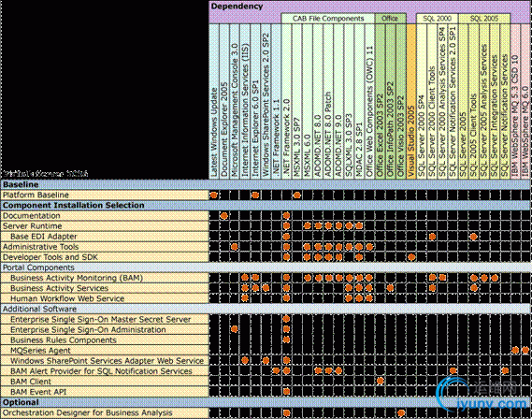Image resolution: width=532 pixels, height=419 pixels.
Task: Select 'Enterprise Single Sign-On Master Secret Server' label
Action: (x=100, y=319)
